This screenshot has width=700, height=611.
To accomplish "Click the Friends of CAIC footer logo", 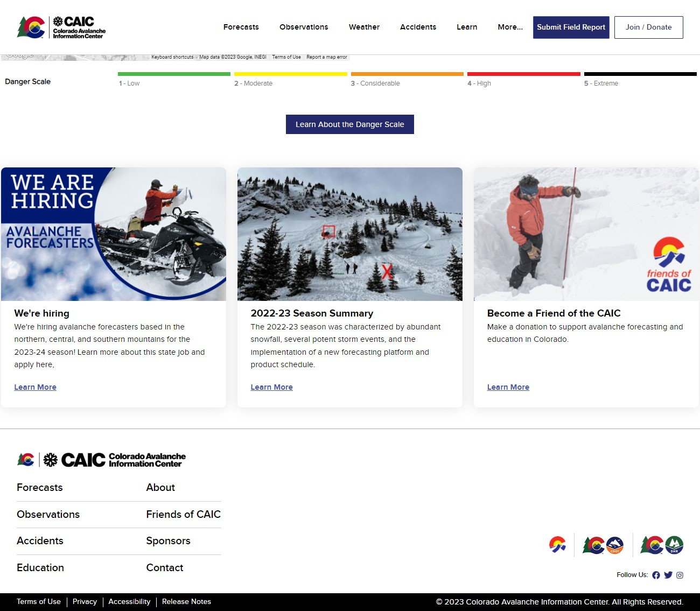I will (x=557, y=545).
